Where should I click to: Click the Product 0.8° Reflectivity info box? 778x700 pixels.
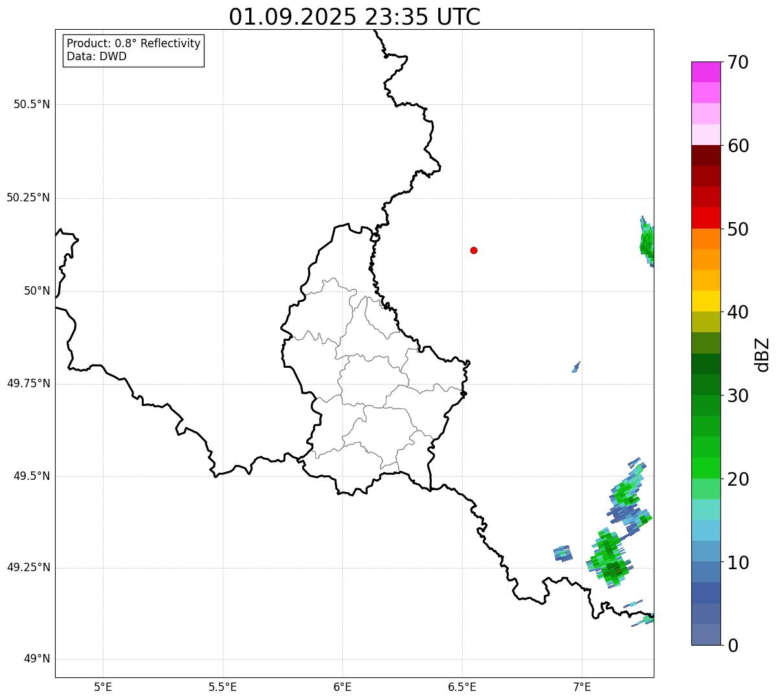tap(134, 51)
